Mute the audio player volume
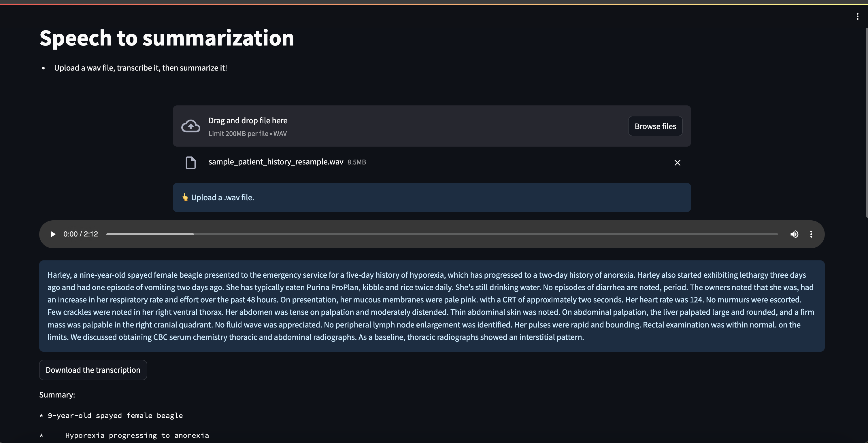The height and width of the screenshot is (443, 868). 794,234
